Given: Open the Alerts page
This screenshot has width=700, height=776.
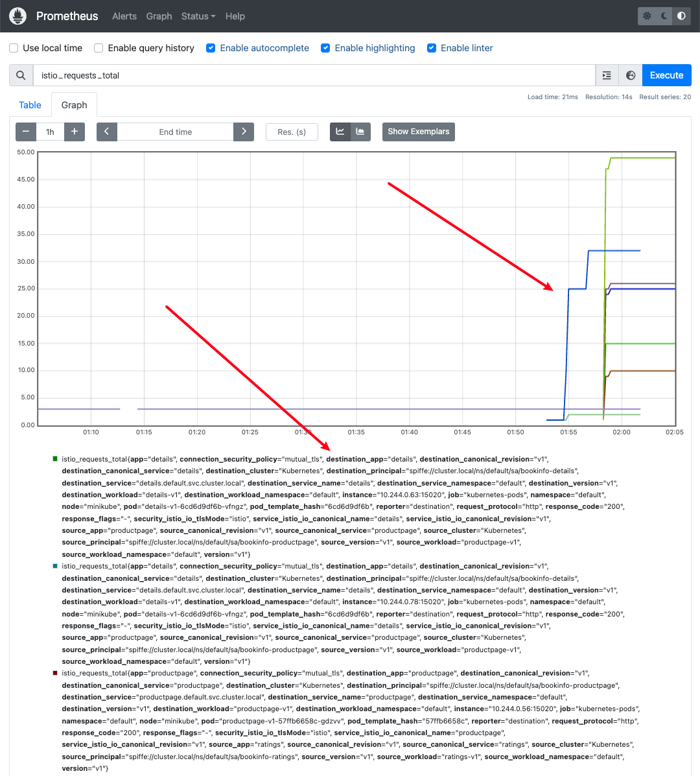Looking at the screenshot, I should click(124, 16).
